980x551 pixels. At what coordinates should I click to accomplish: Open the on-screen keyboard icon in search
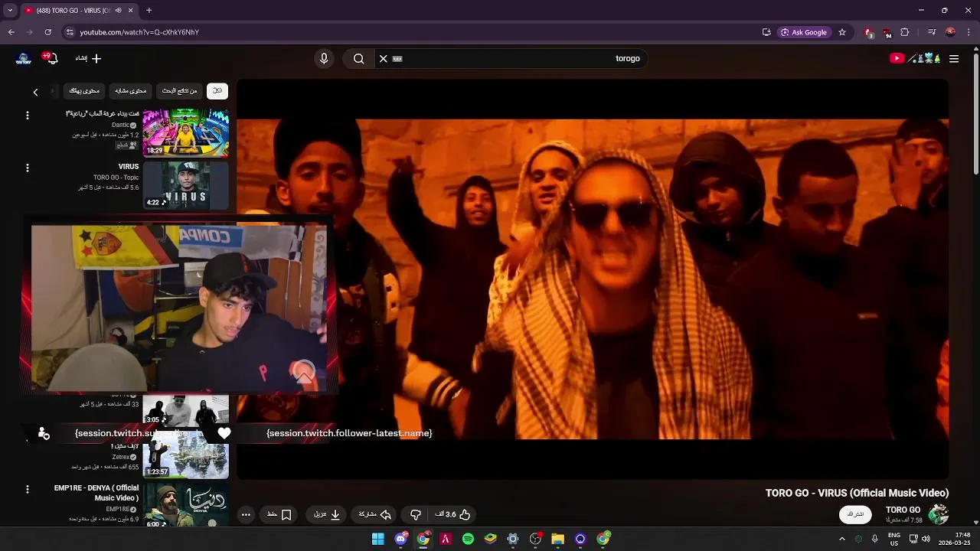coord(397,59)
